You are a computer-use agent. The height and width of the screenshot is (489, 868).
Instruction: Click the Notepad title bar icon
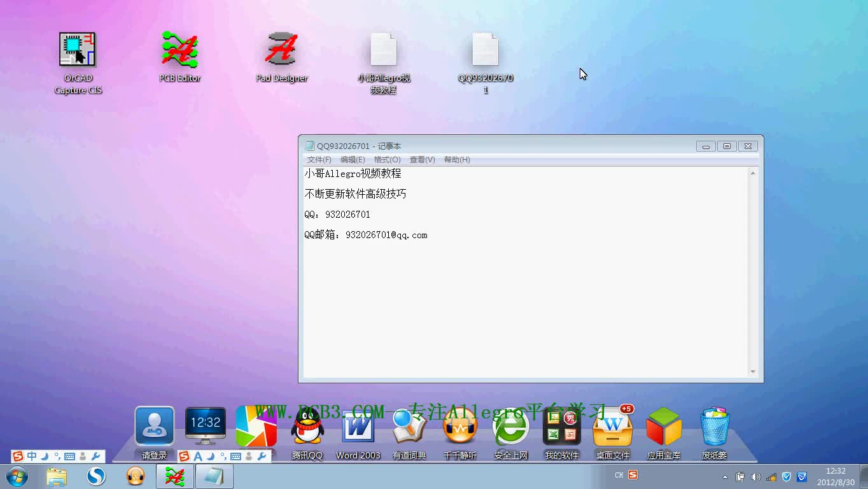coord(309,146)
